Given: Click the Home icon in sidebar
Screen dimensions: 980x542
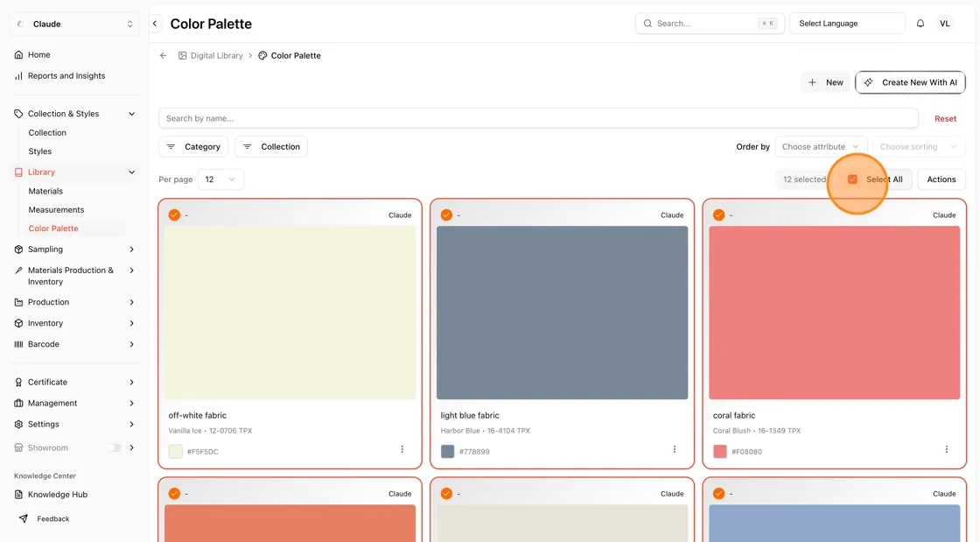Looking at the screenshot, I should (x=18, y=55).
